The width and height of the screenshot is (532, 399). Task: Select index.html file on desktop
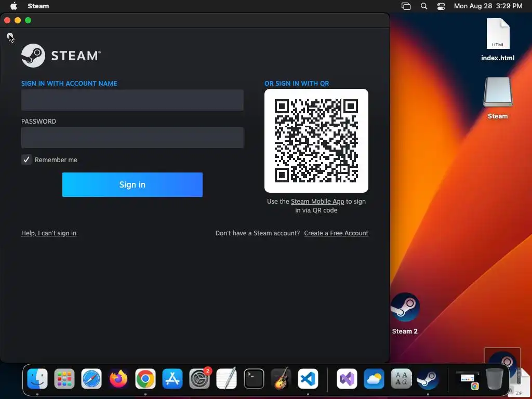pyautogui.click(x=498, y=39)
